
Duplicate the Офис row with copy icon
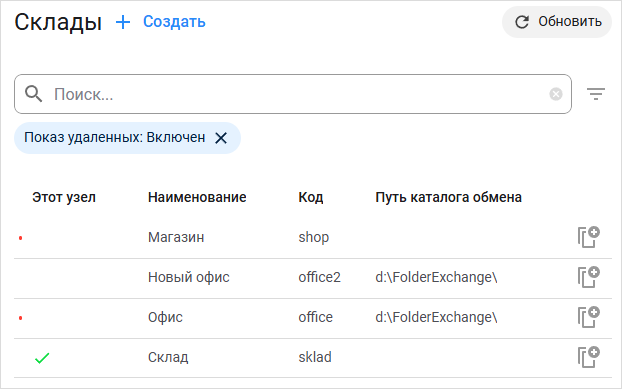(x=588, y=317)
